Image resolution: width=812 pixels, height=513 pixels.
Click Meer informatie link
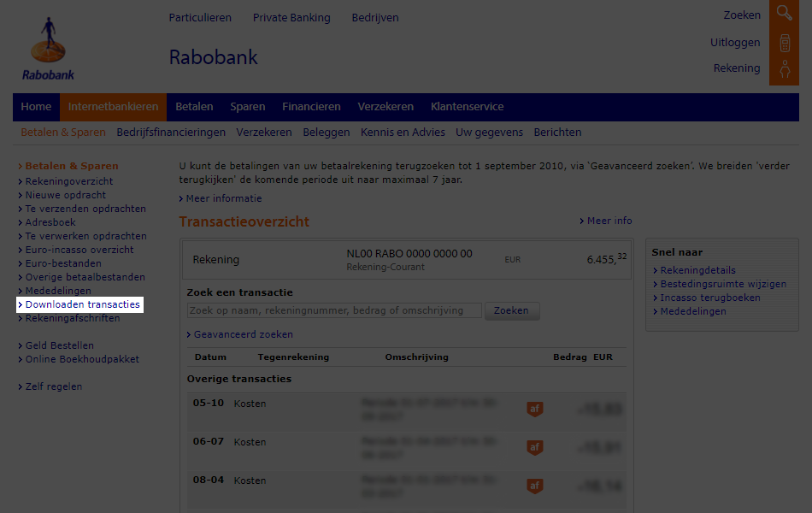tap(224, 198)
